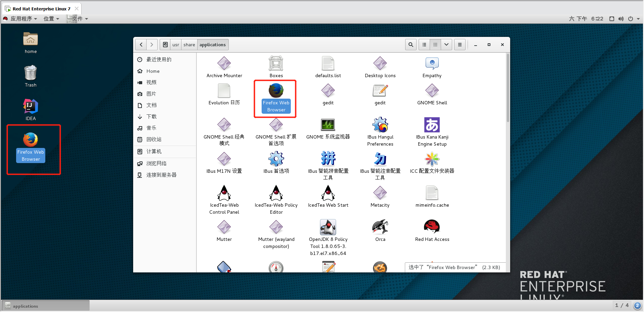Viewport: 644px width, 312px height.
Task: Click the workspace switcher 1 / 4
Action: click(x=622, y=306)
